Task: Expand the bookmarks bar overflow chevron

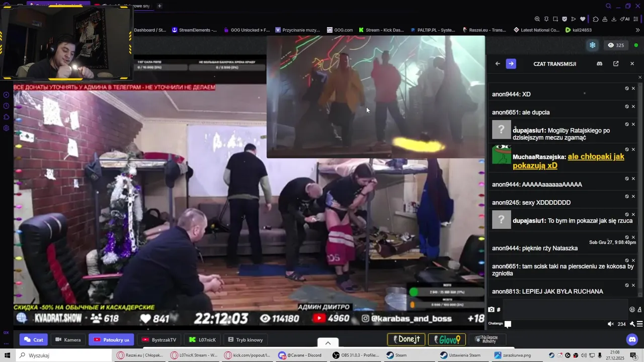Action: point(638,30)
